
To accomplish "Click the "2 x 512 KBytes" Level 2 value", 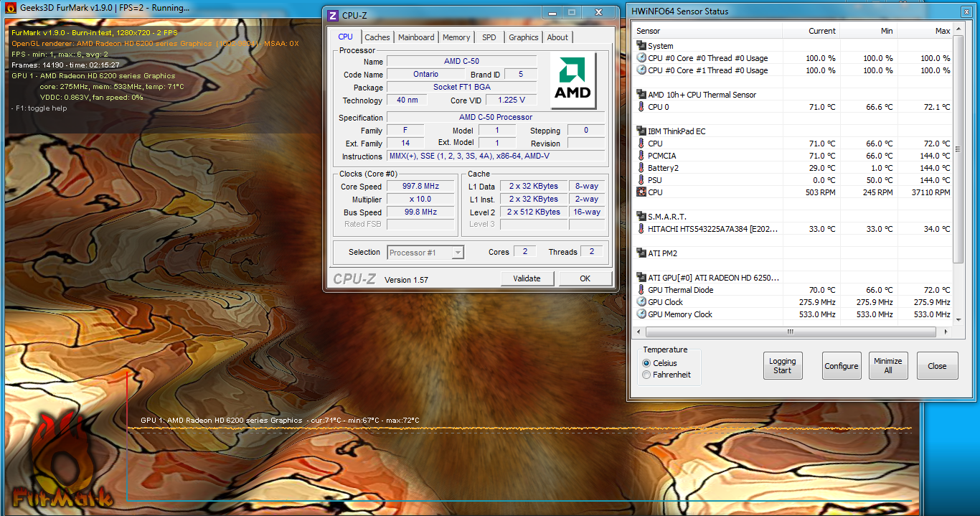I will point(534,212).
